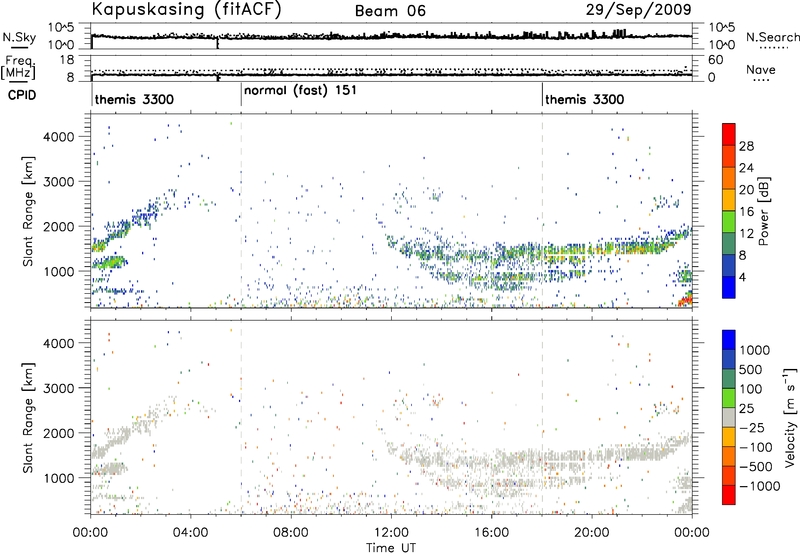Click the 'Nave' legend label
The height and width of the screenshot is (554, 800).
coord(761,69)
